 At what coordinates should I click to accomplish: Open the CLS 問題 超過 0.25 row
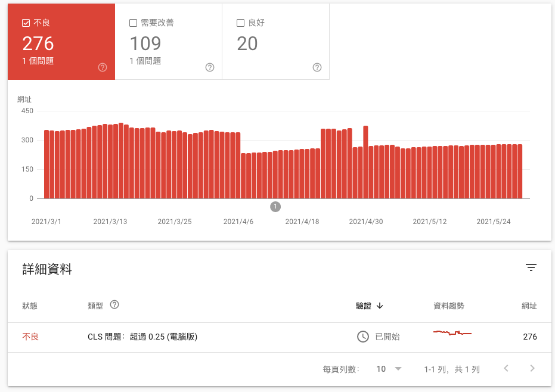coord(142,337)
